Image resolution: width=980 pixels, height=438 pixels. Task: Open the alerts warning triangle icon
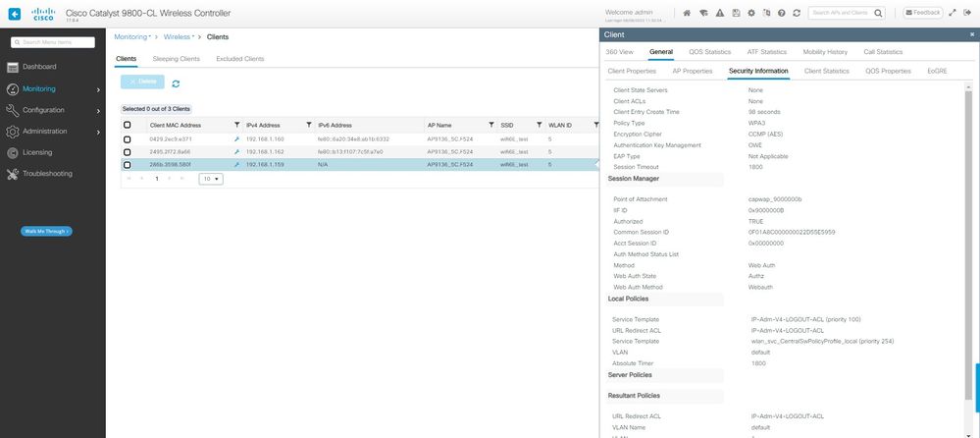[x=720, y=13]
